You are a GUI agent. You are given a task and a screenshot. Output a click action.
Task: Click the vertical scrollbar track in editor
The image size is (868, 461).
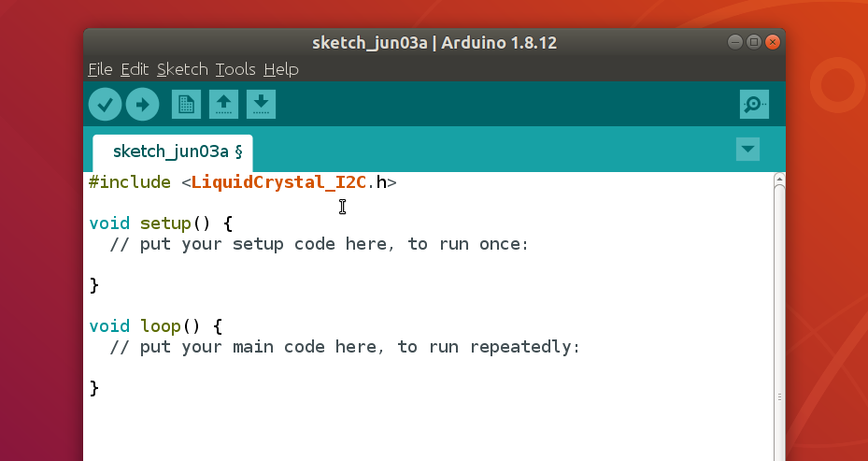779,323
